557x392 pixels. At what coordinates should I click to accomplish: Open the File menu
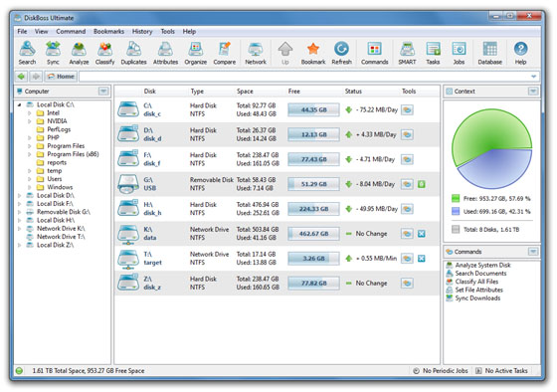point(22,31)
